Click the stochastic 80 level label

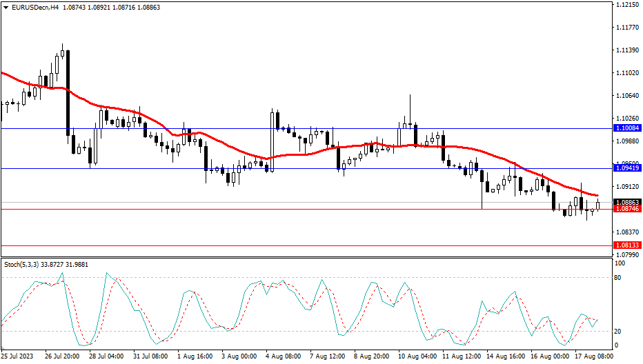tap(618, 278)
